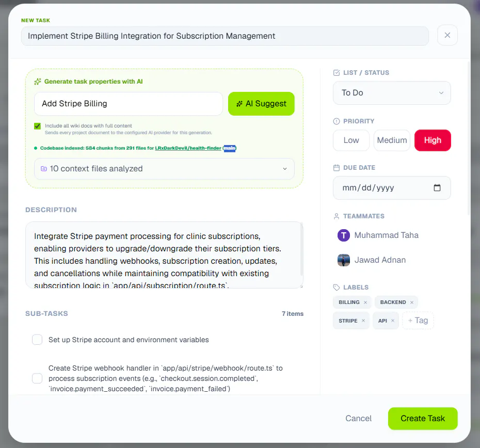The image size is (480, 448).
Task: Uncheck Include all wiki docs checkbox
Action: (x=37, y=126)
